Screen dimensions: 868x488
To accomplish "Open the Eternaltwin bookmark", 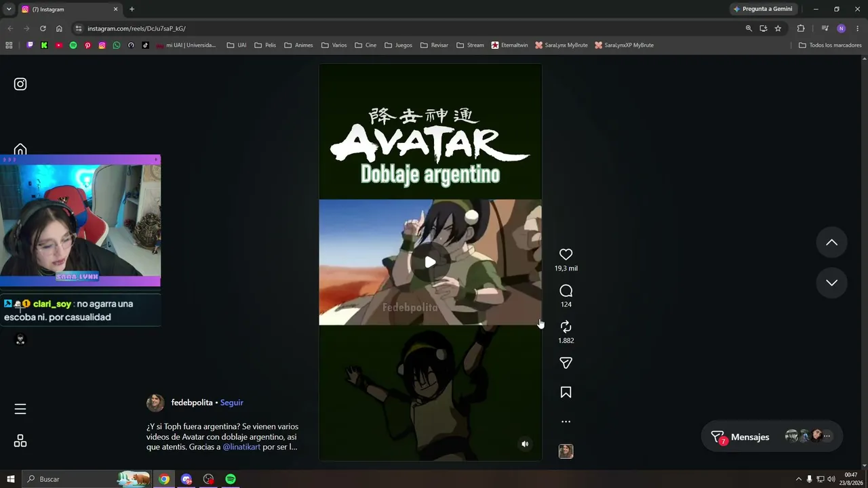I will pyautogui.click(x=509, y=45).
